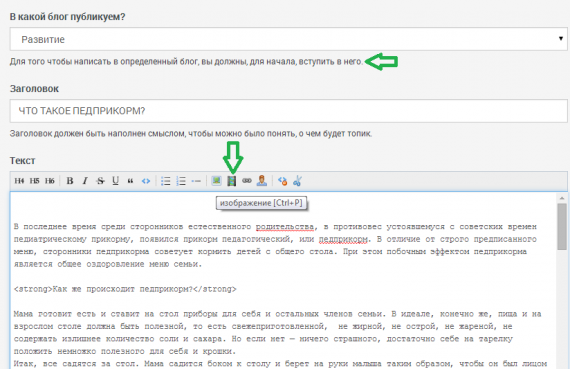
Task: Apply H5 heading formatting
Action: pos(35,181)
